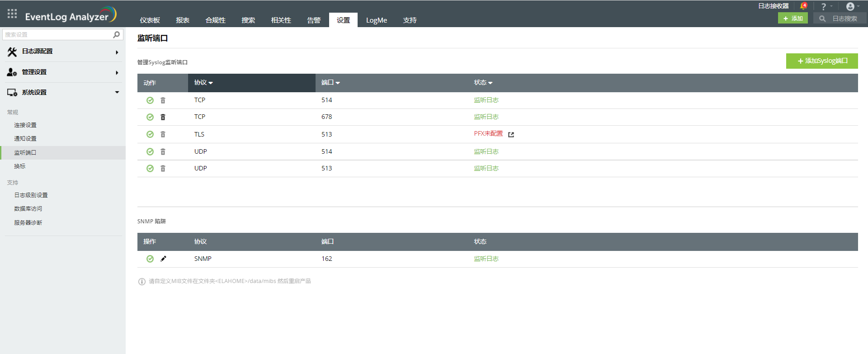Open the 仪表板 tab
This screenshot has height=354, width=868.
coord(150,20)
